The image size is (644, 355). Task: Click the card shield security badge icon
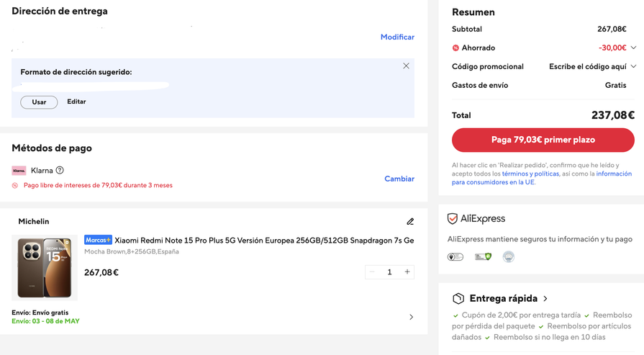pyautogui.click(x=483, y=257)
